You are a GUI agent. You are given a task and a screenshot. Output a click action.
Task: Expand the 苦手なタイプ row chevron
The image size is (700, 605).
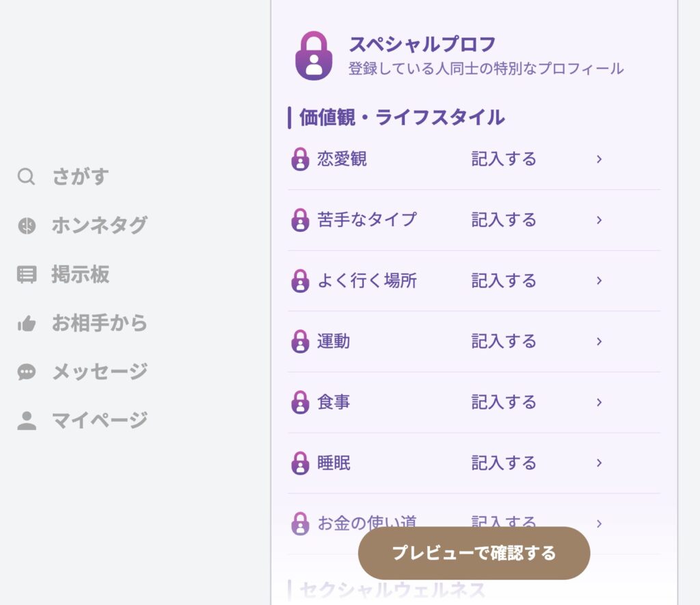pyautogui.click(x=599, y=219)
